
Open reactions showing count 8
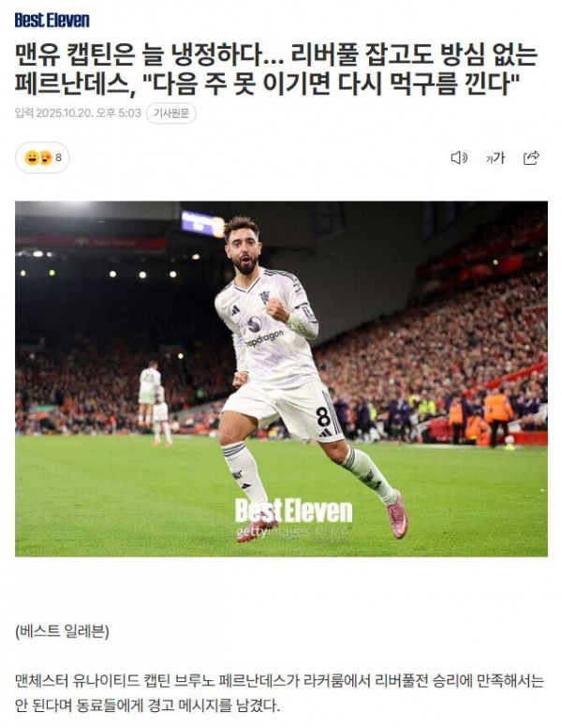(x=43, y=157)
